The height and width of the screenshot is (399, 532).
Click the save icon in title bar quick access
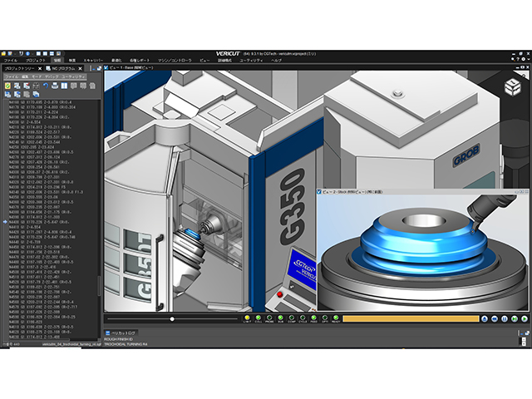click(x=10, y=53)
